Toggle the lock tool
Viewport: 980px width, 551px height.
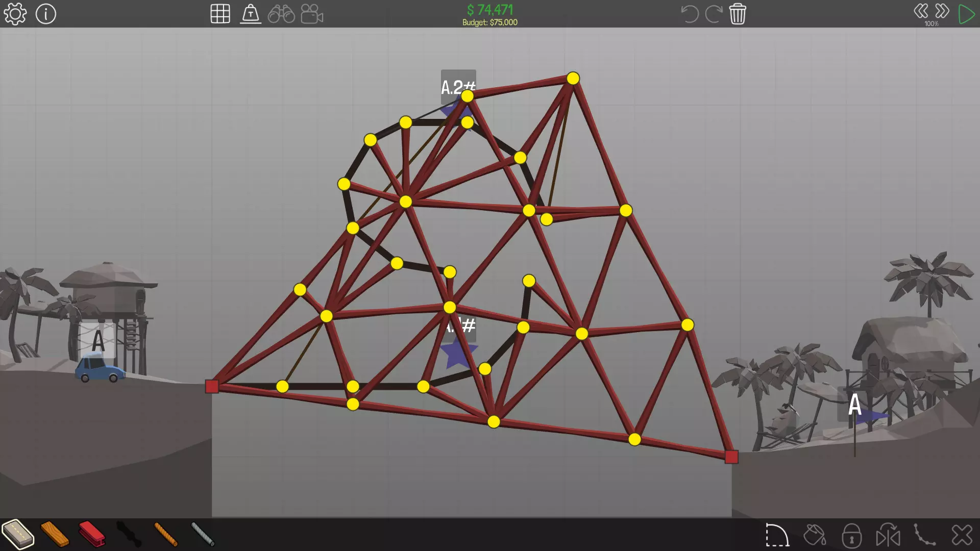pos(851,536)
